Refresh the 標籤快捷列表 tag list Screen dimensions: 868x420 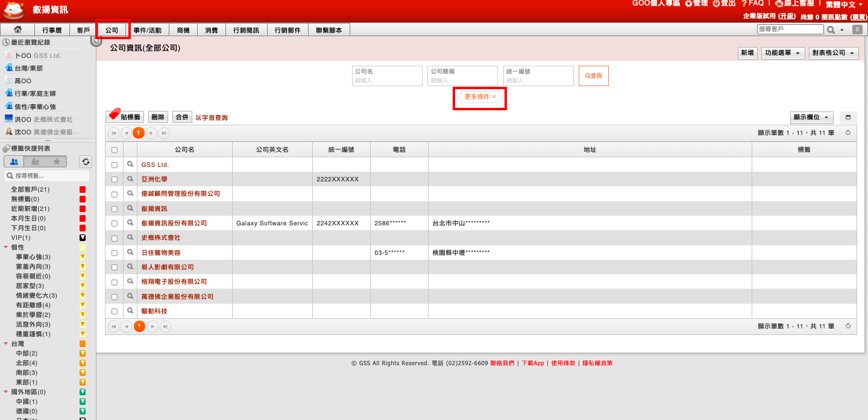[x=86, y=161]
